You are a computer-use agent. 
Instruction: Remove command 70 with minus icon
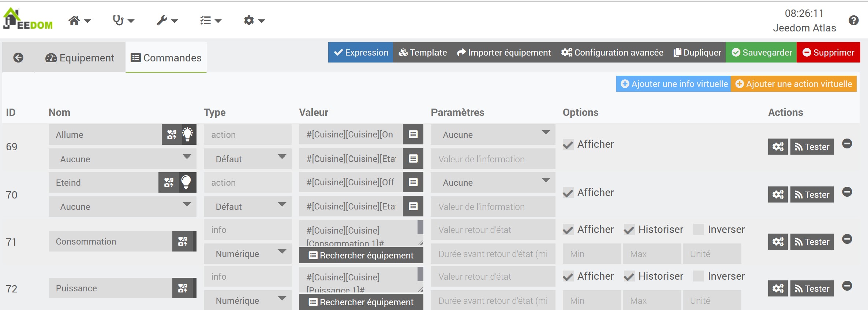click(x=847, y=192)
